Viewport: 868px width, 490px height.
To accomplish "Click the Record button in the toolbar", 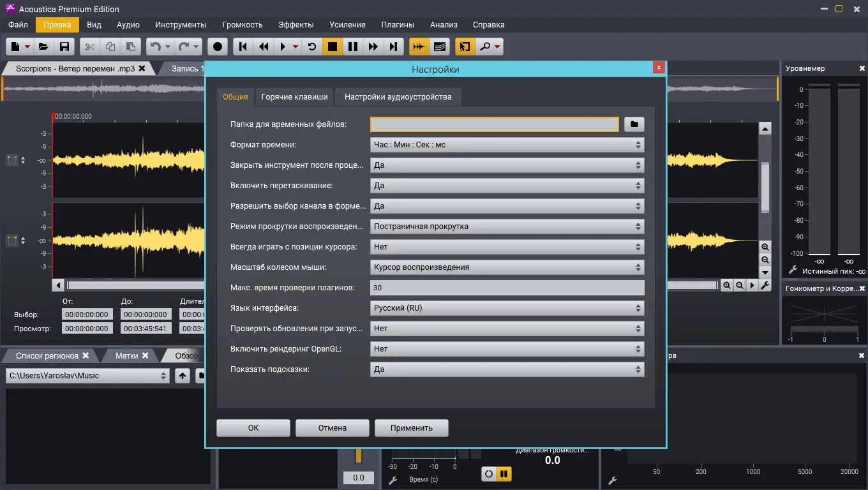I will tap(218, 47).
